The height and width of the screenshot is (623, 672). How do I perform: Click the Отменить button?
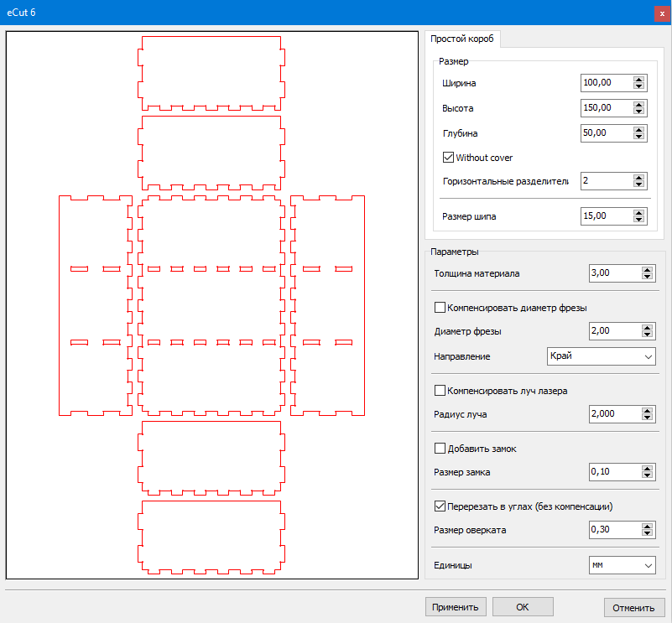coord(634,607)
